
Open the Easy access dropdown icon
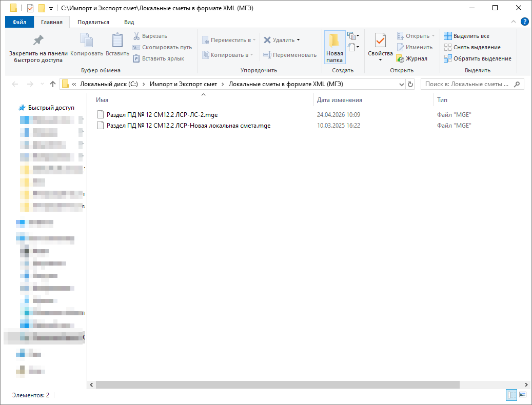coord(353,47)
